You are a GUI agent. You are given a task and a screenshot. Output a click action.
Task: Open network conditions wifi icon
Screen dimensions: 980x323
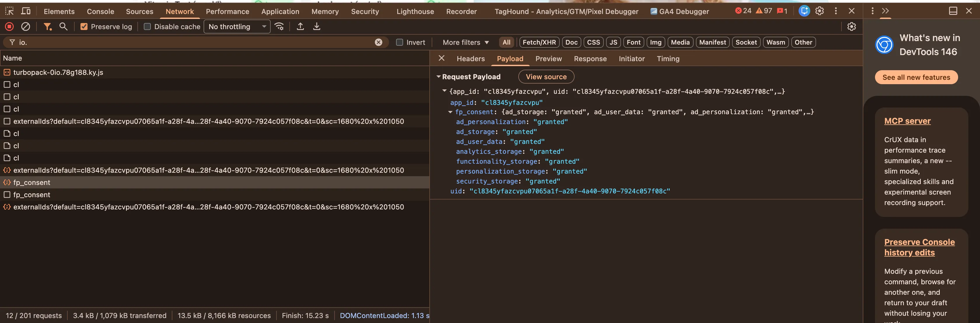coord(279,27)
